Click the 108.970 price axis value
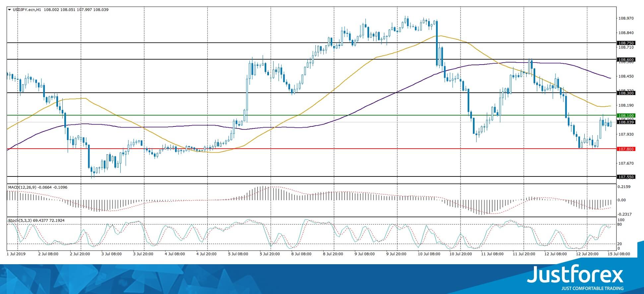644x294 pixels. tap(626, 19)
